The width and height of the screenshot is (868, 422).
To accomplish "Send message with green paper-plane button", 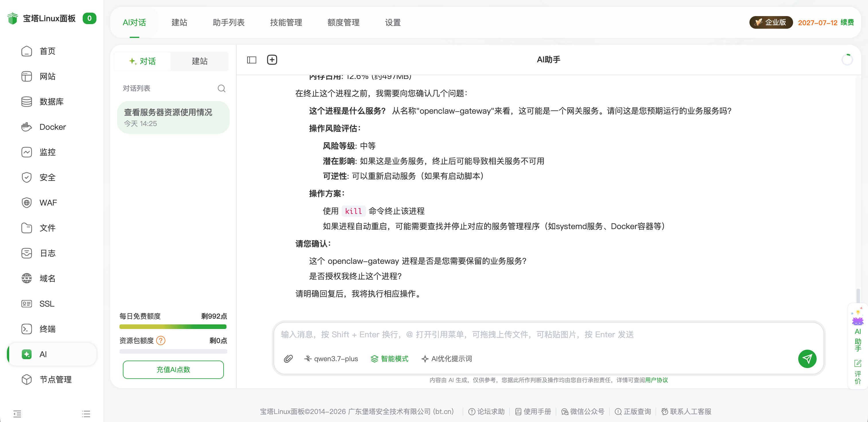I will point(807,359).
